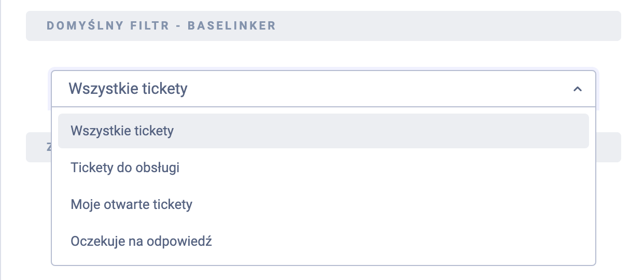Keep the highlighted "Wszystkie tickety" entry selected

tap(122, 131)
